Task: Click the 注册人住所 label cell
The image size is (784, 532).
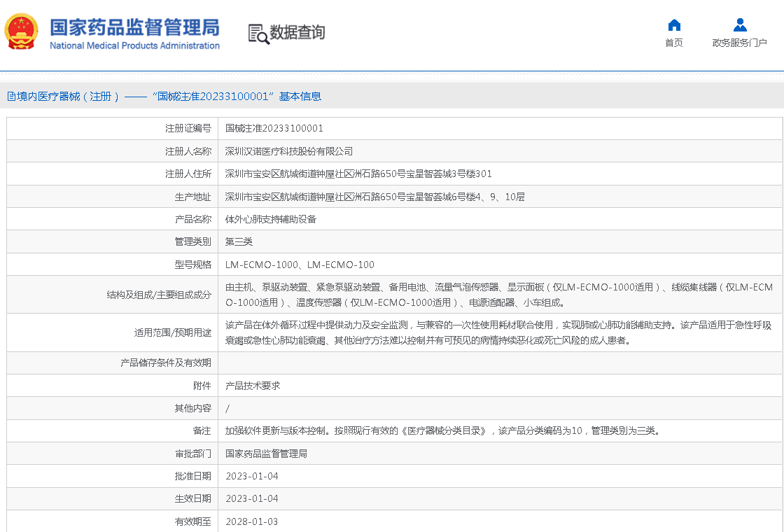Action: click(113, 174)
